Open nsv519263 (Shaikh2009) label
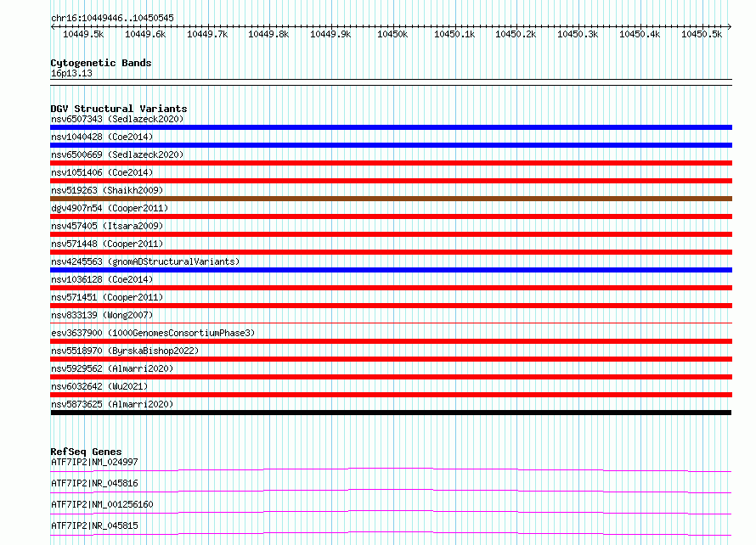The width and height of the screenshot is (756, 545). pos(107,190)
